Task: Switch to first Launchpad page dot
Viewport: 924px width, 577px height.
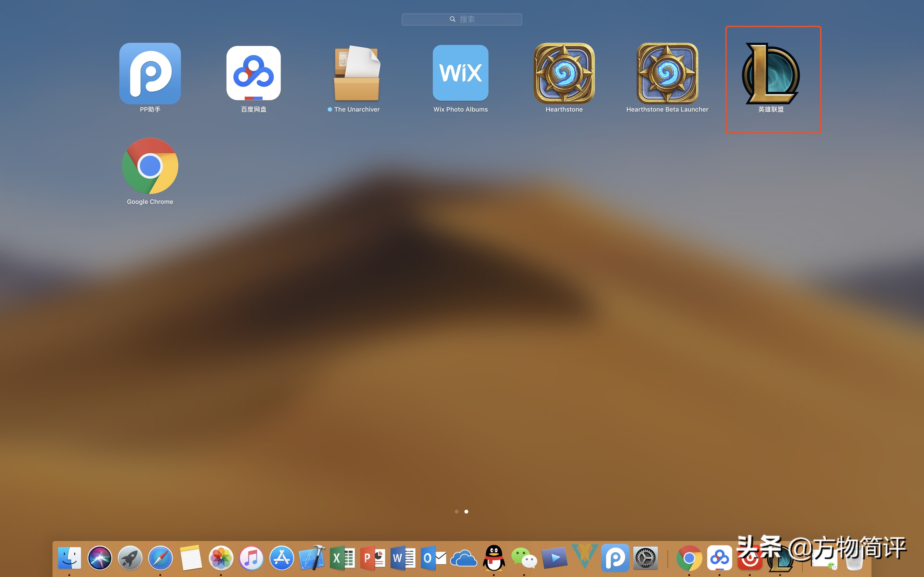Action: tap(457, 512)
